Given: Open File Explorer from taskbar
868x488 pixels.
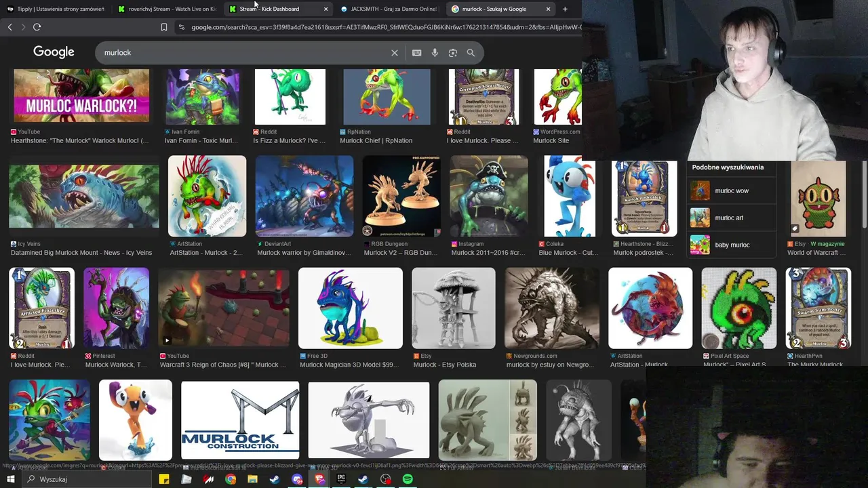Looking at the screenshot, I should [253, 479].
